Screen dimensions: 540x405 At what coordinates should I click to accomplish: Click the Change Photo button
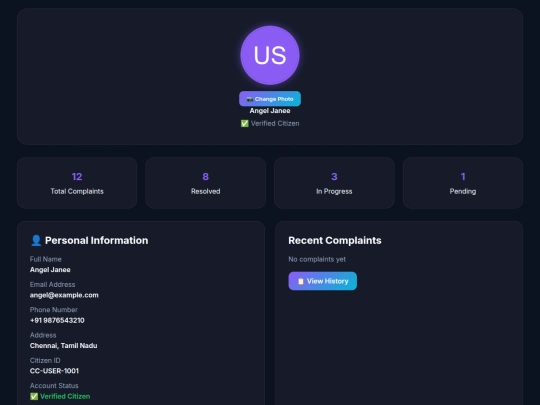[270, 99]
